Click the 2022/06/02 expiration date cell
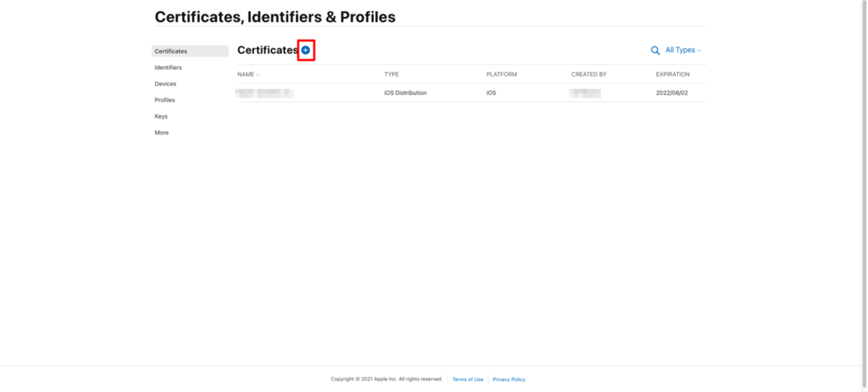 coord(673,93)
